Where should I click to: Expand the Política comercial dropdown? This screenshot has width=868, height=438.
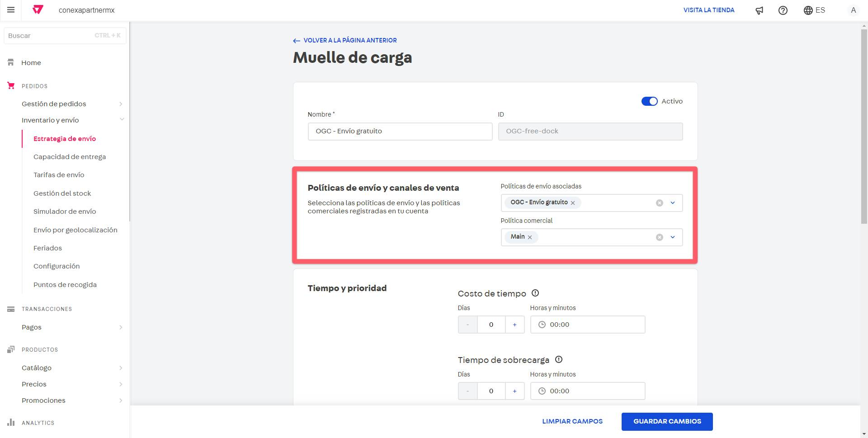pyautogui.click(x=673, y=237)
